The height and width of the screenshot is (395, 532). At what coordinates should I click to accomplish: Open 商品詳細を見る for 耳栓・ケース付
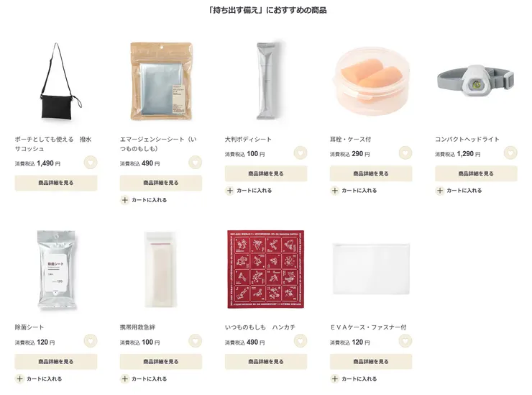click(371, 173)
